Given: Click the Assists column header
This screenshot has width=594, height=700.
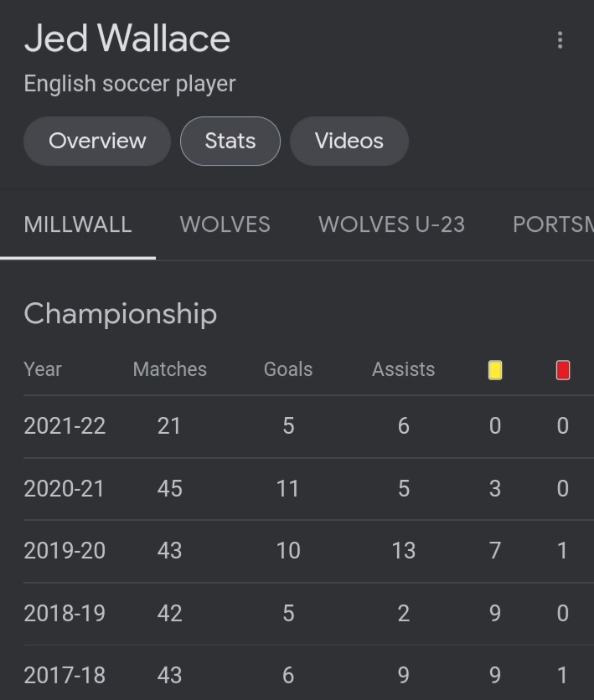Looking at the screenshot, I should 403,369.
